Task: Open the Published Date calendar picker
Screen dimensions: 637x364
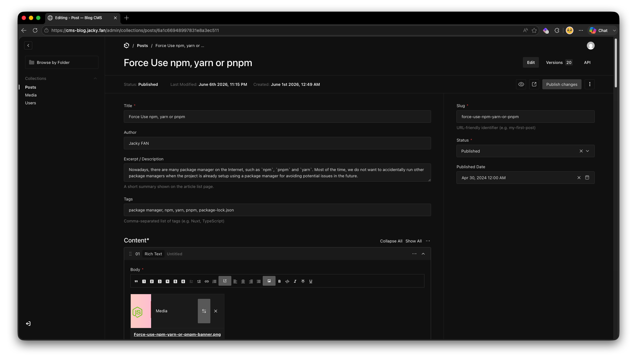Action: click(x=587, y=178)
